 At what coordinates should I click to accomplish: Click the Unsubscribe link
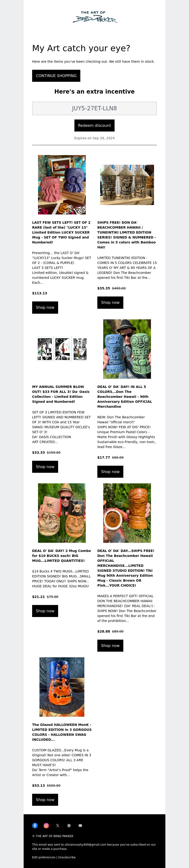click(x=67, y=857)
